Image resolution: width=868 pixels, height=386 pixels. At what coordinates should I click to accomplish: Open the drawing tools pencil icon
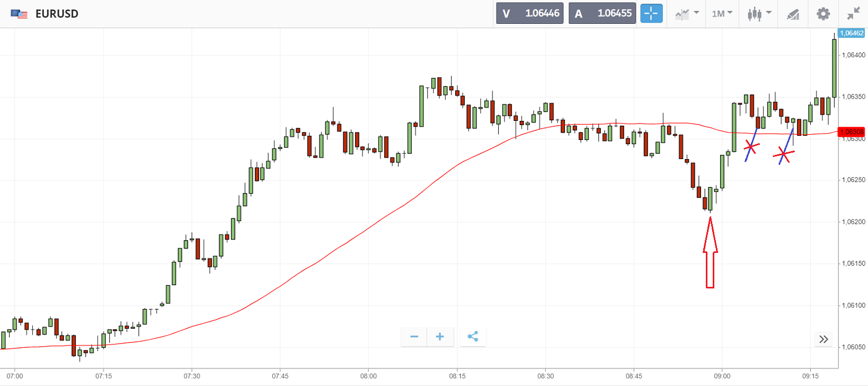(793, 14)
